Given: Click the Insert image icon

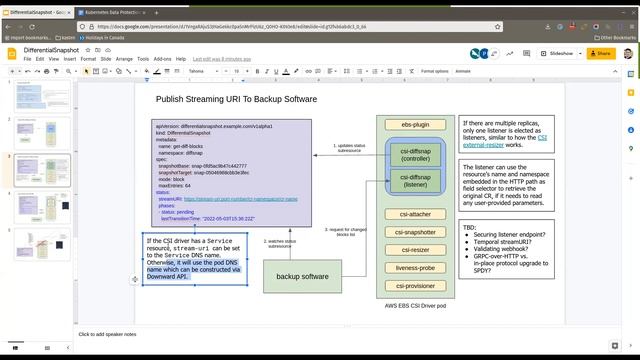Looking at the screenshot, I should click(105, 71).
